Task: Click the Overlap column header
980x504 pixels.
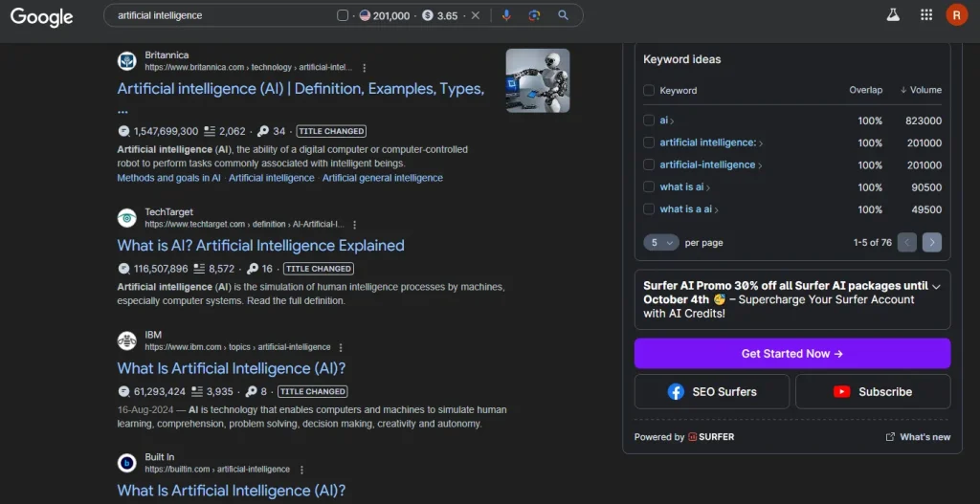Action: pyautogui.click(x=865, y=90)
